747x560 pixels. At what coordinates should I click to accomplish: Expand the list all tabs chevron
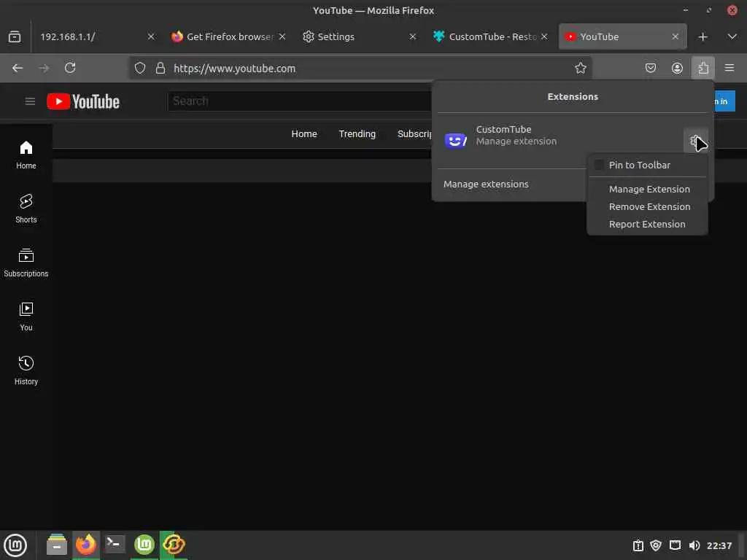pyautogui.click(x=732, y=36)
